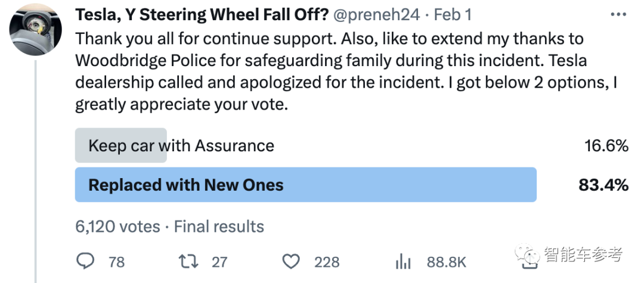
Task: Click the 228 likes count
Action: click(327, 262)
